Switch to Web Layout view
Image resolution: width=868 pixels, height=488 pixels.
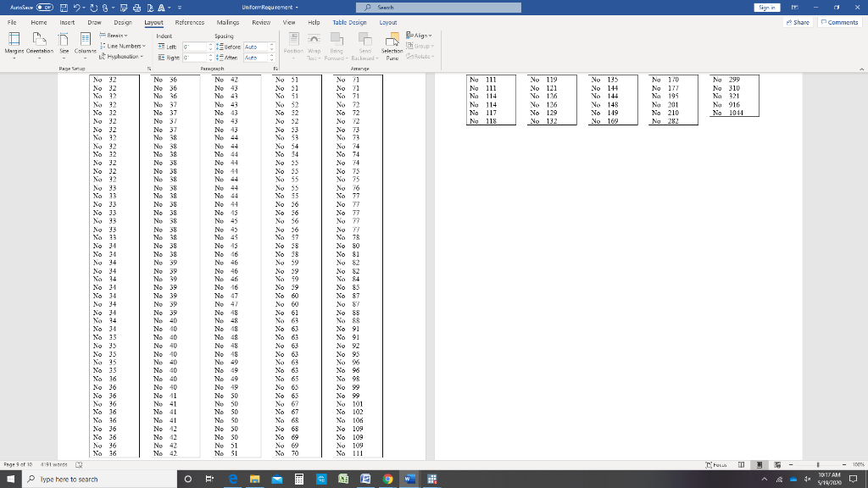777,465
